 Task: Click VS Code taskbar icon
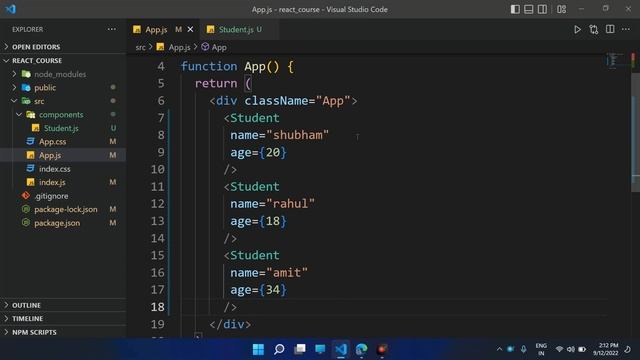coord(341,349)
